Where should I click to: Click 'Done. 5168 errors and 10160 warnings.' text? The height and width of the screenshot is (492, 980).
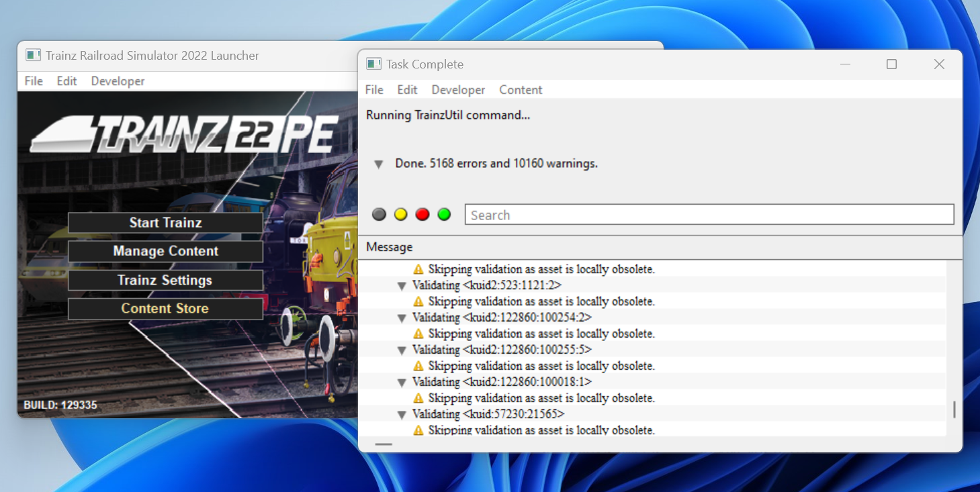[496, 163]
